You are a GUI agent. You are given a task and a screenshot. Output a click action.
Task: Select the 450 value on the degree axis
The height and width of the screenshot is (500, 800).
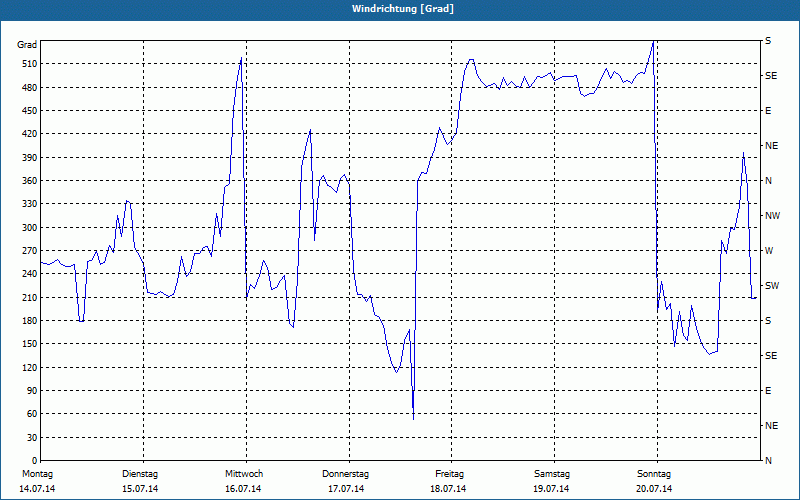[29, 111]
